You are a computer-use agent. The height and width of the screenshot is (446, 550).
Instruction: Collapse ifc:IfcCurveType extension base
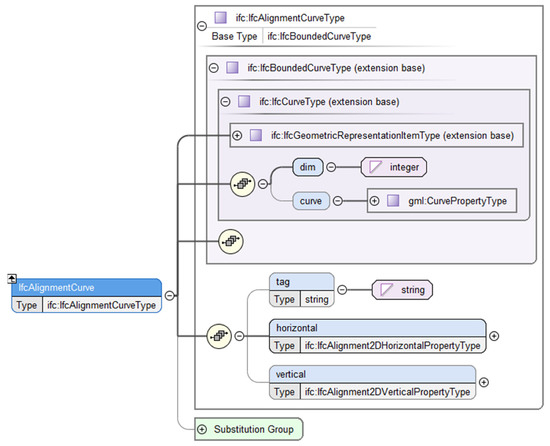click(225, 102)
